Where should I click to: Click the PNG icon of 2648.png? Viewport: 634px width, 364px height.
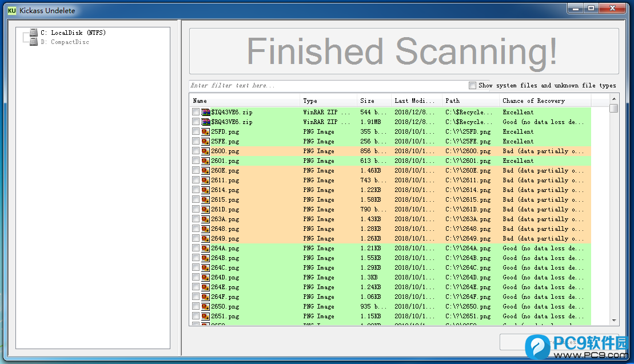click(x=206, y=229)
